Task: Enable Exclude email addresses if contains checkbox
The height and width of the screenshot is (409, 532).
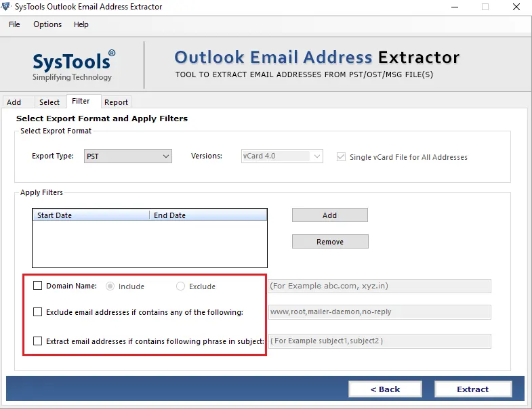Action: click(38, 311)
